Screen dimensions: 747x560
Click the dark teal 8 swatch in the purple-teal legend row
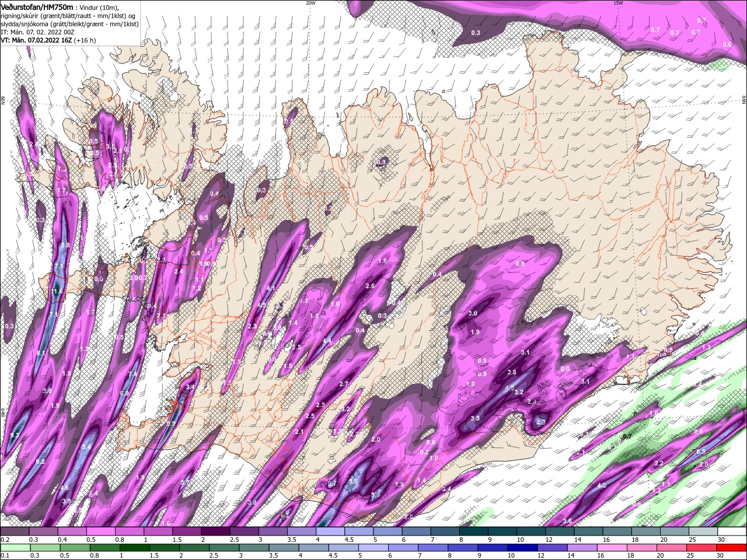point(473,531)
